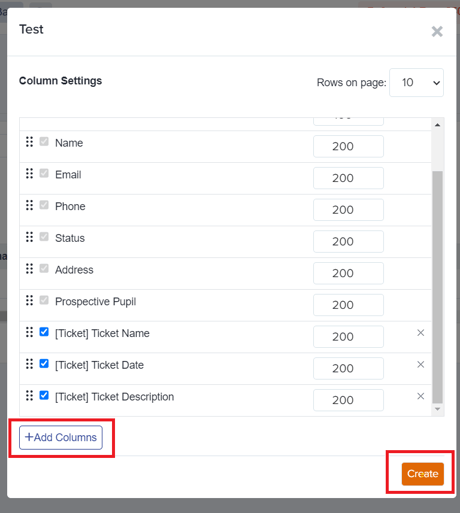Click the drag handle beside Email
The width and height of the screenshot is (460, 513).
[29, 173]
